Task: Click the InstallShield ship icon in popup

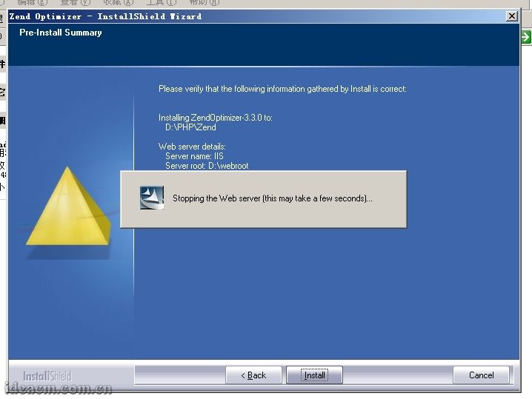Action: [151, 198]
